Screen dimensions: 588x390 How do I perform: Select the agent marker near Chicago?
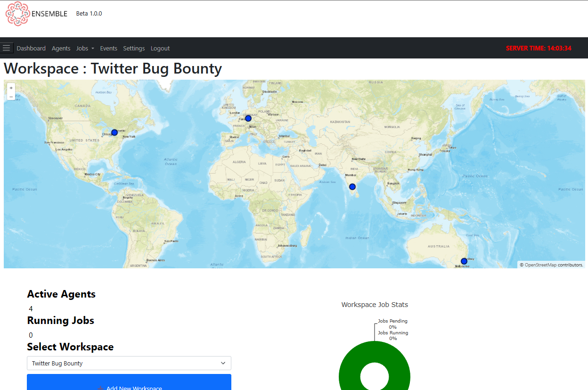tap(114, 133)
